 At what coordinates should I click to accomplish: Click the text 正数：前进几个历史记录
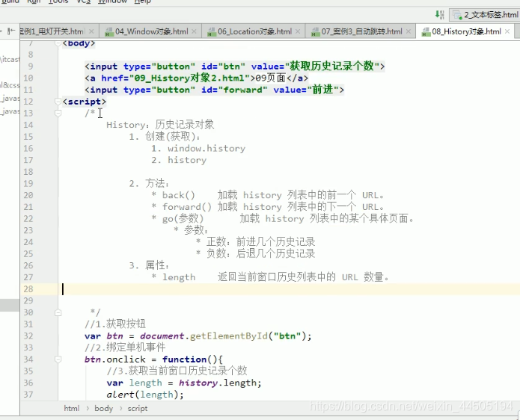pyautogui.click(x=260, y=242)
